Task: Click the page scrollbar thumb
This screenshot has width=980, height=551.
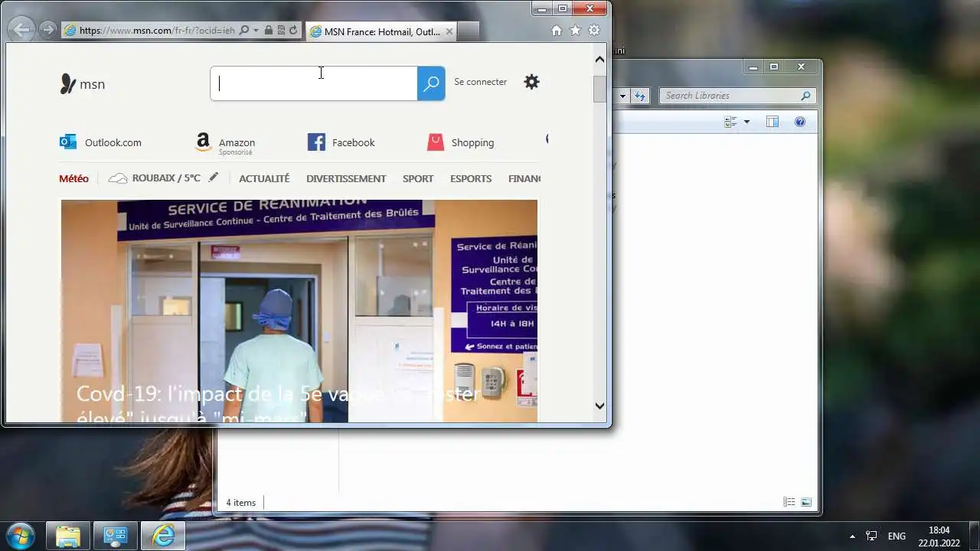Action: [x=599, y=90]
